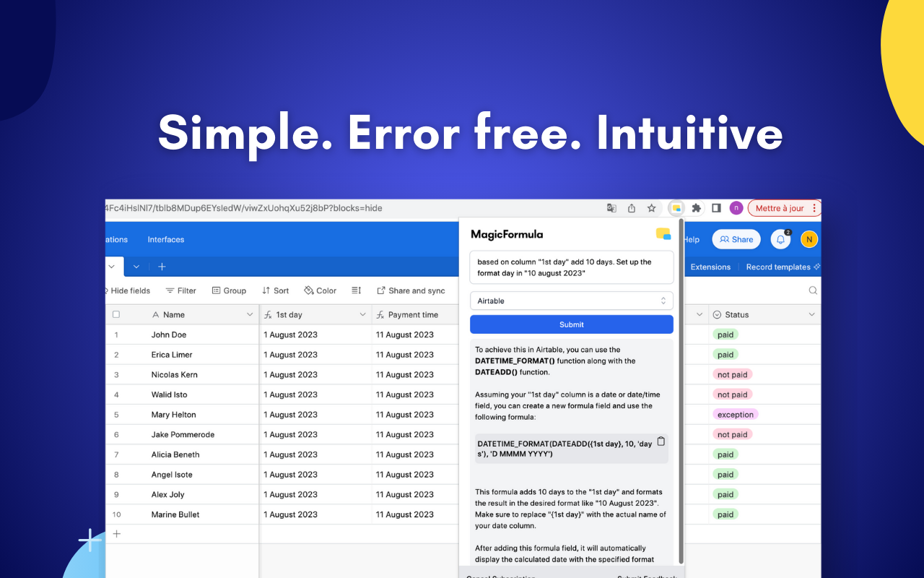Toggle the select-all rows checkbox
The width and height of the screenshot is (924, 578).
116,314
